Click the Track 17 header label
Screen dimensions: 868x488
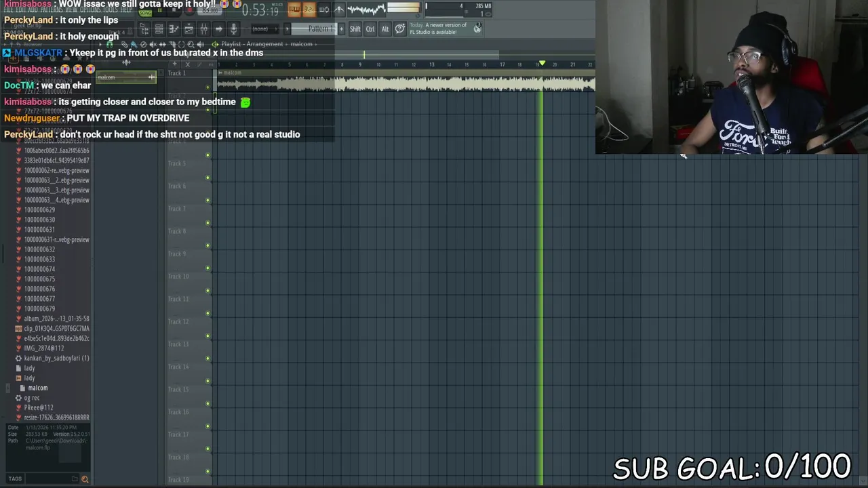(x=178, y=434)
